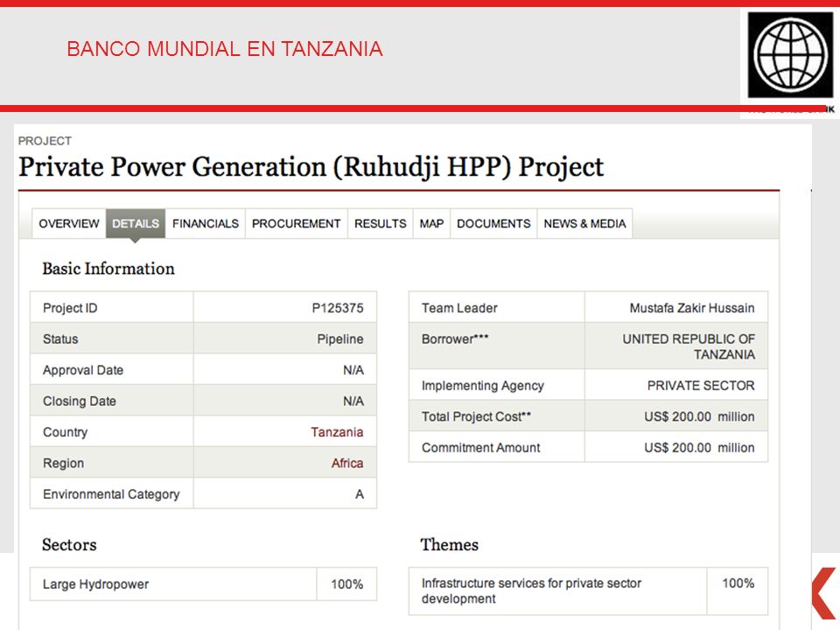Click Total Project Cost value US$ 200.00 million
Screen dimensions: 840x630
[699, 416]
